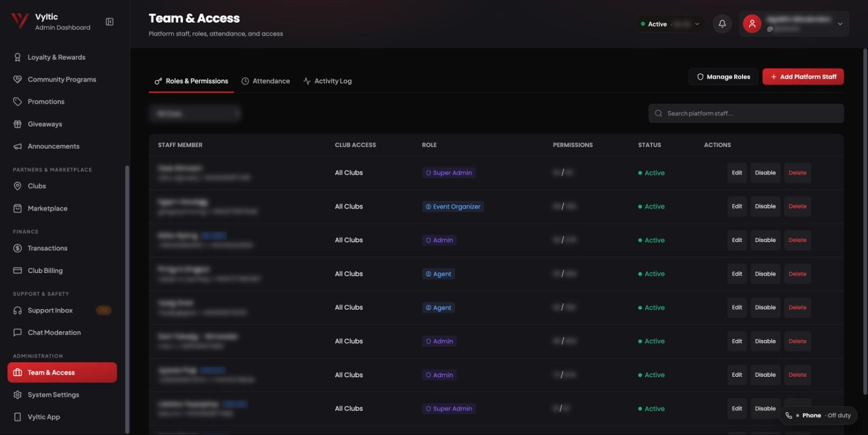Viewport: 868px width, 435px height.
Task: Click the Promotions tag icon
Action: [x=17, y=102]
